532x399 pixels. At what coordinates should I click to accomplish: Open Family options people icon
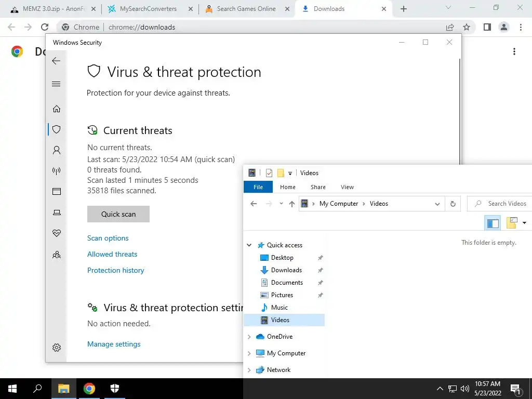coord(57,255)
